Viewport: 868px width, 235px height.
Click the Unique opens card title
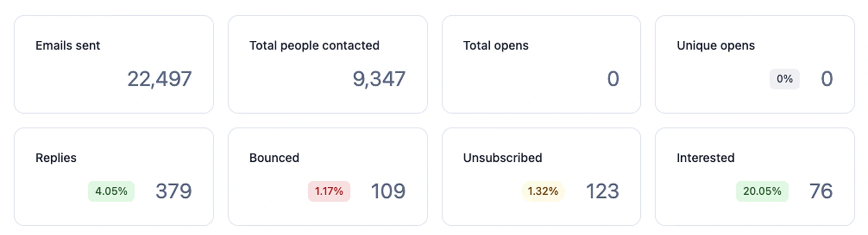point(715,46)
